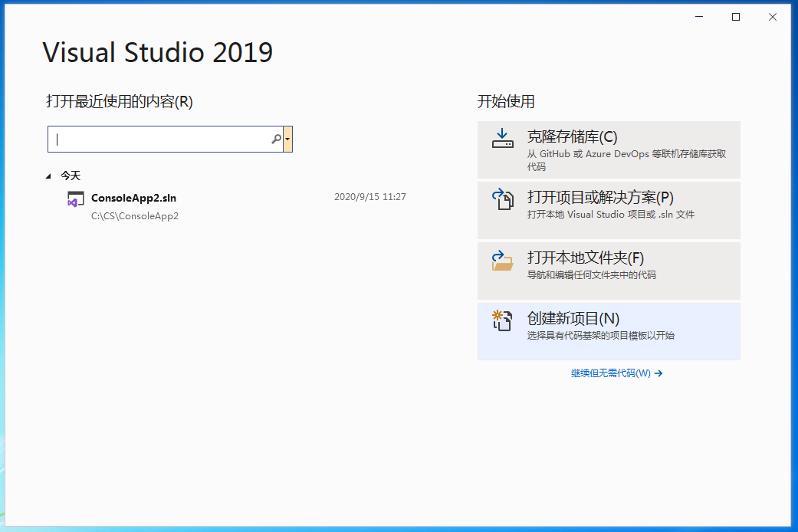
Task: Click the open project or solution icon
Action: [502, 199]
